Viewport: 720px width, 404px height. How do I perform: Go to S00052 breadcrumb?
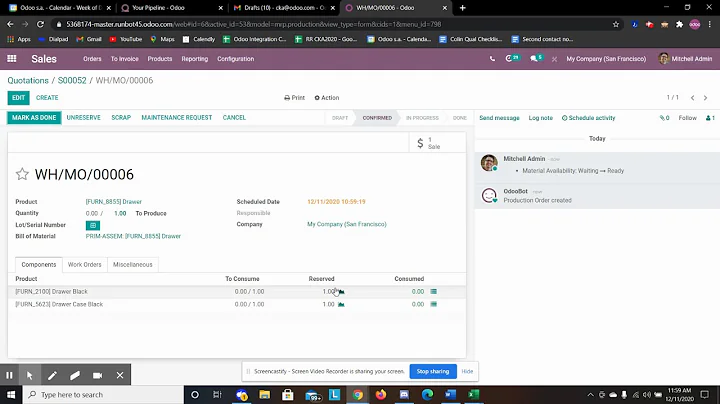72,80
